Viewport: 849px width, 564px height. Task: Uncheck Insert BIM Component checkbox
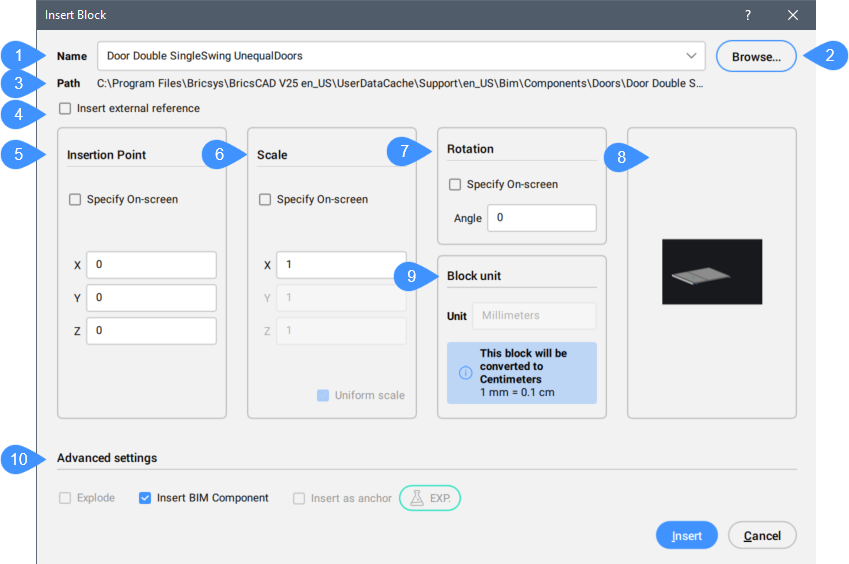pos(146,498)
